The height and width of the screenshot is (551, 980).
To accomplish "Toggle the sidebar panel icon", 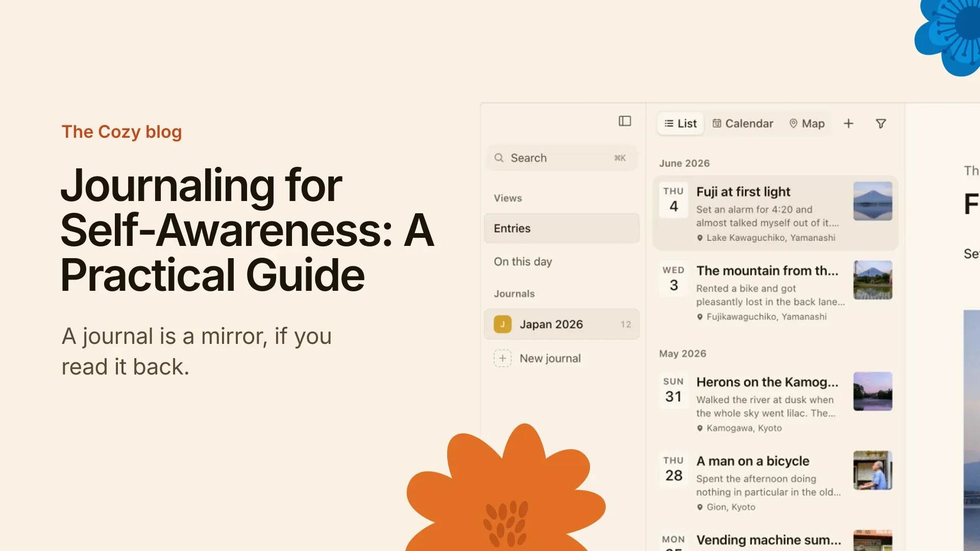I will [x=625, y=121].
